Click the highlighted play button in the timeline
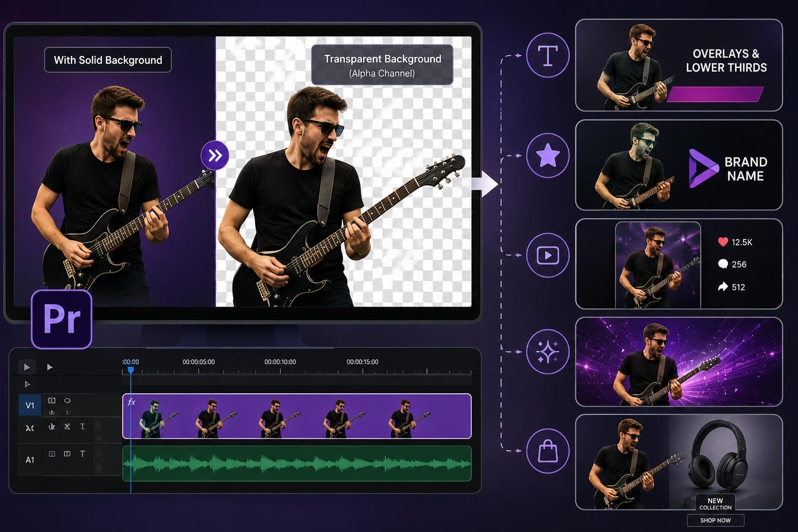Image resolution: width=798 pixels, height=532 pixels. coord(26,367)
